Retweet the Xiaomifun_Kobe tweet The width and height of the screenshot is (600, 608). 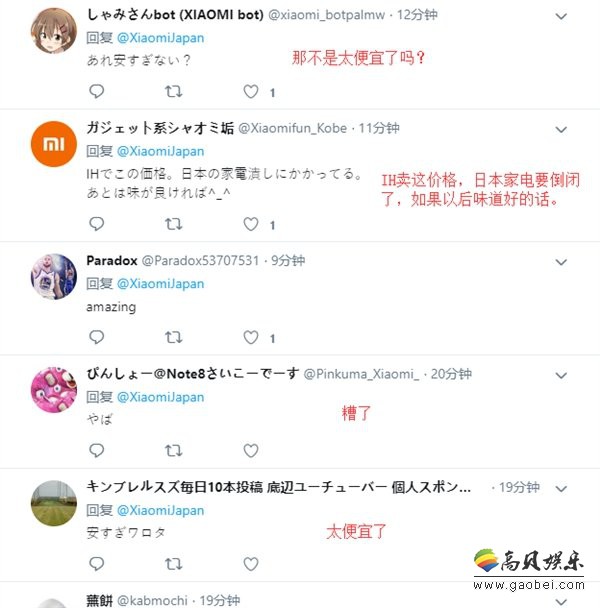pos(173,224)
